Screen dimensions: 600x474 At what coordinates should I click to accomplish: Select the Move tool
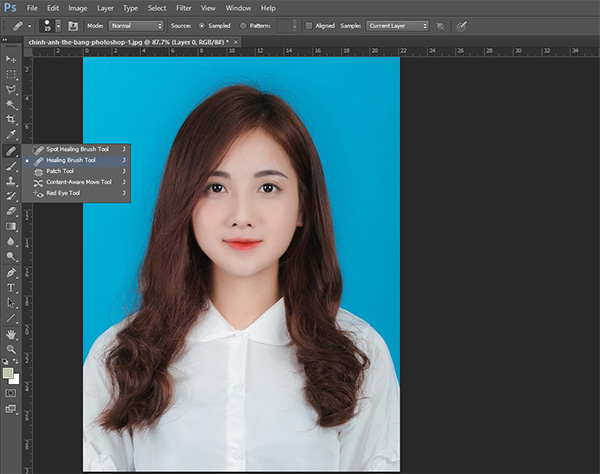click(x=11, y=60)
